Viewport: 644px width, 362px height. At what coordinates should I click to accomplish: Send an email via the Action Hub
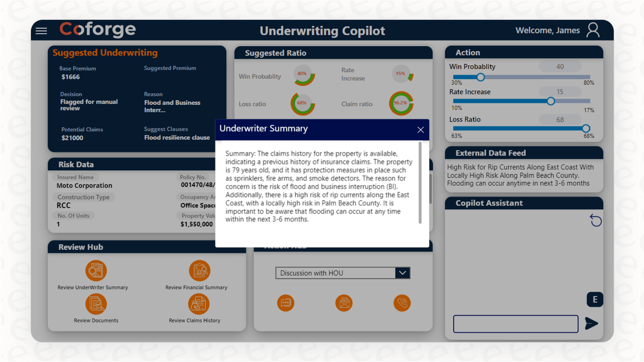click(343, 303)
